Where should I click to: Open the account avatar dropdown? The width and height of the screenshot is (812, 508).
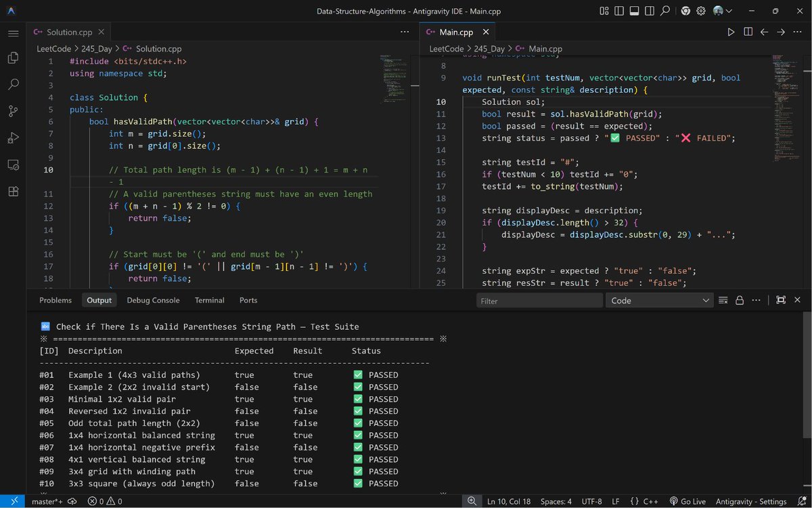tap(723, 11)
